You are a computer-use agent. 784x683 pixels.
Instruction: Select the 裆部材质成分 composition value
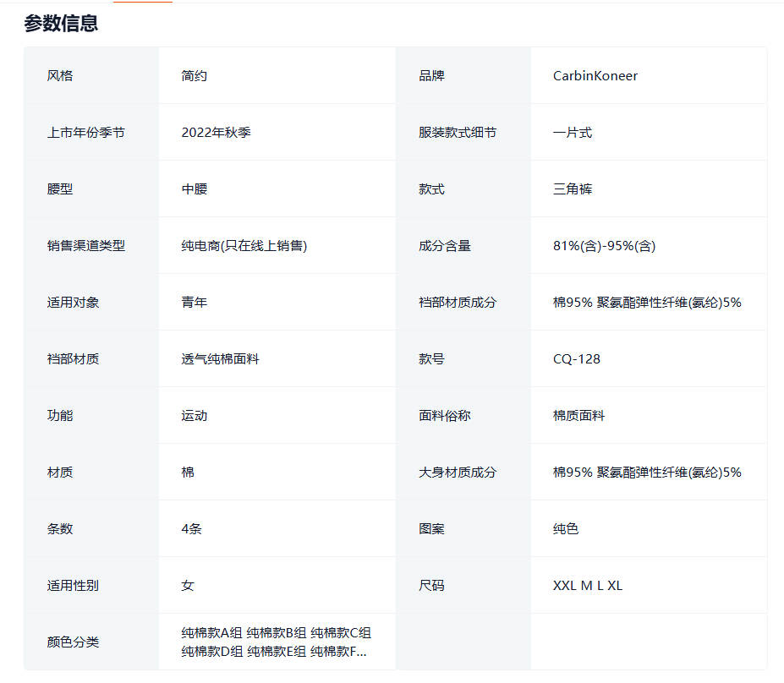click(646, 303)
